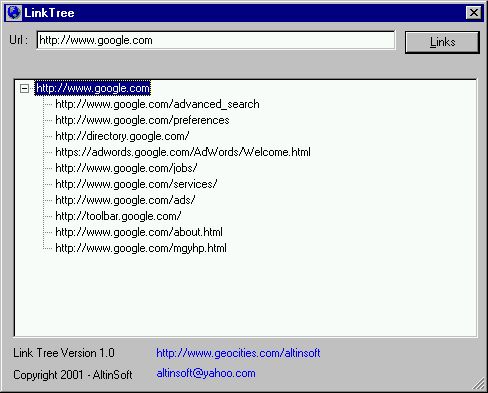Image resolution: width=488 pixels, height=393 pixels.
Task: Select the toolbar.google.com entry
Action: (118, 216)
